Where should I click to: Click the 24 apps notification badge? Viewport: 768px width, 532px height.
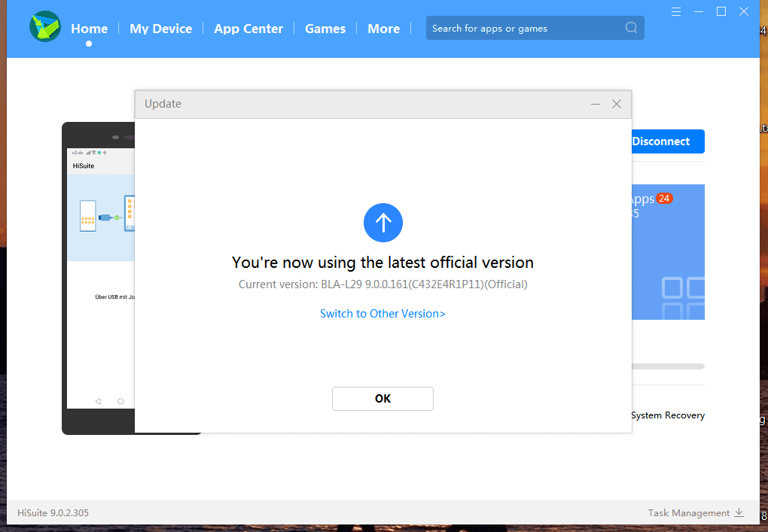tap(664, 198)
